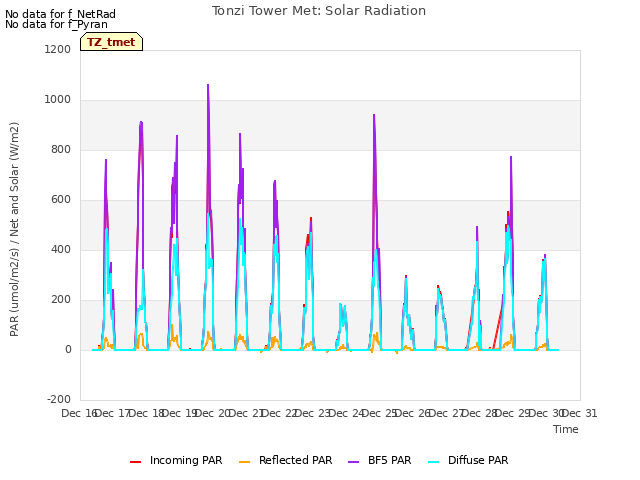Click the Time x-axis label

click(566, 429)
